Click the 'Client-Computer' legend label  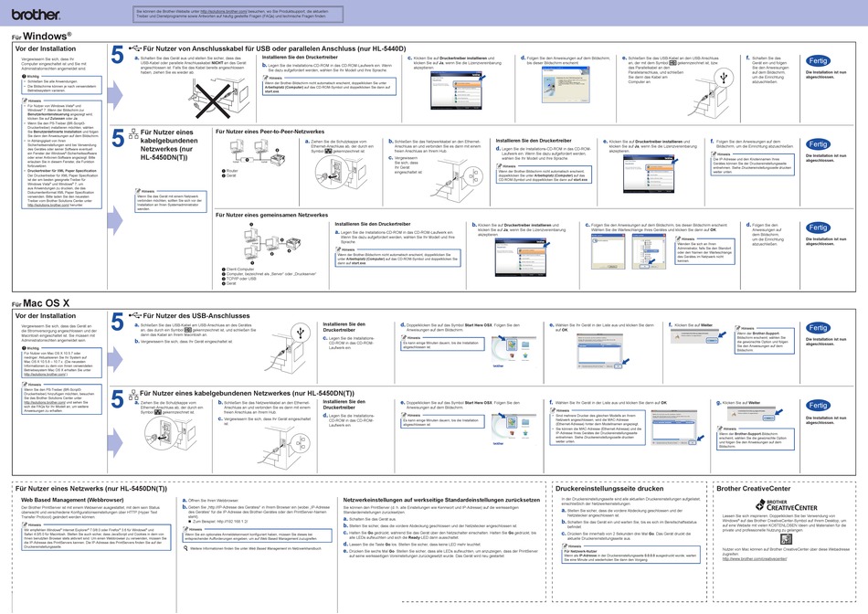[240, 269]
